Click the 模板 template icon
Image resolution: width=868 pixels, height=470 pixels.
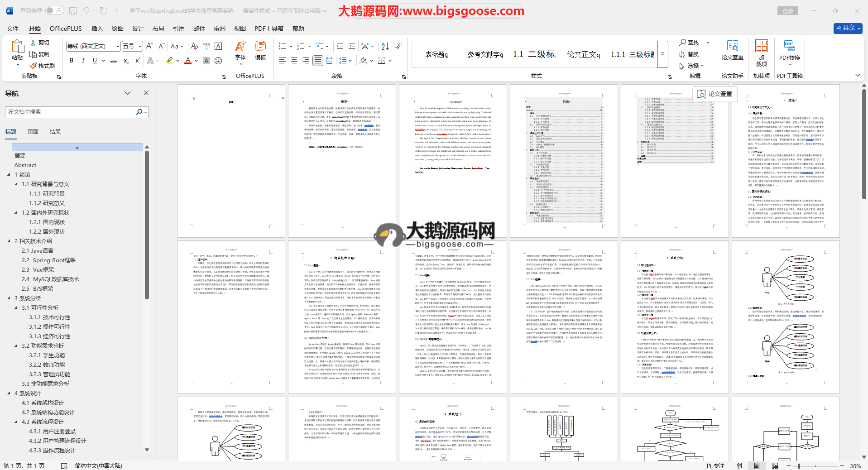(260, 50)
